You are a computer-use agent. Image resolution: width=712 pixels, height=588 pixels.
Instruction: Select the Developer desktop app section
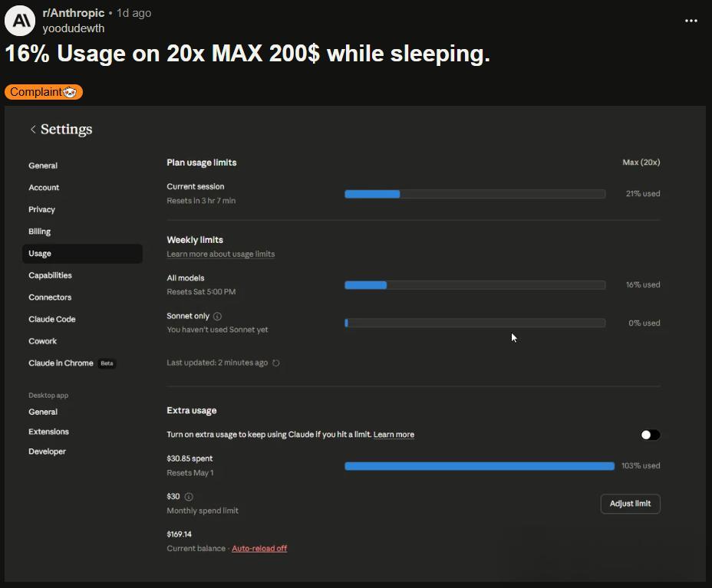coord(48,452)
